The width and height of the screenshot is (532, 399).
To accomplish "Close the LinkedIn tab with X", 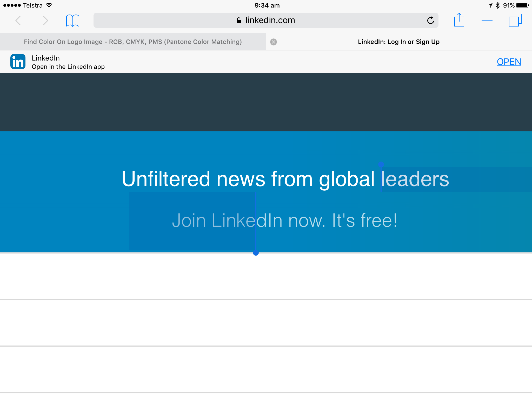I will [x=274, y=42].
